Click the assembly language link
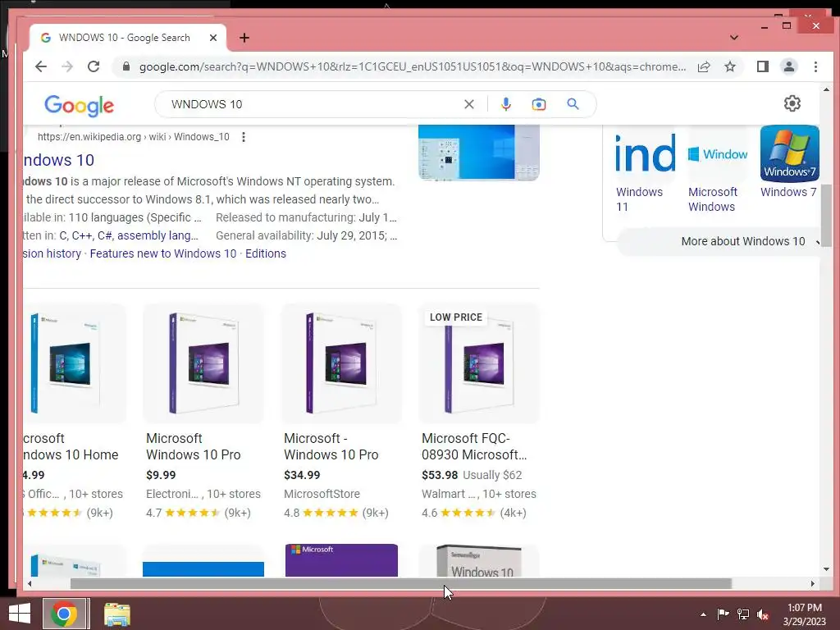 [157, 235]
